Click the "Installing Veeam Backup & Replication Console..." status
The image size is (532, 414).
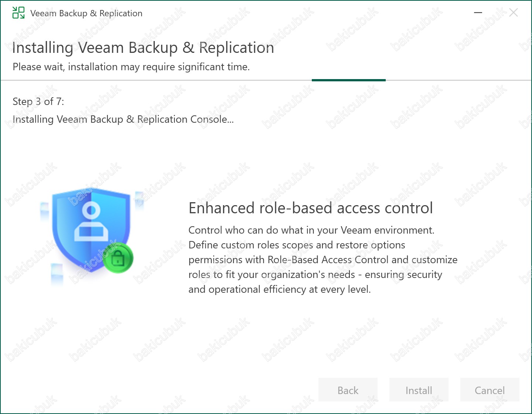point(123,119)
